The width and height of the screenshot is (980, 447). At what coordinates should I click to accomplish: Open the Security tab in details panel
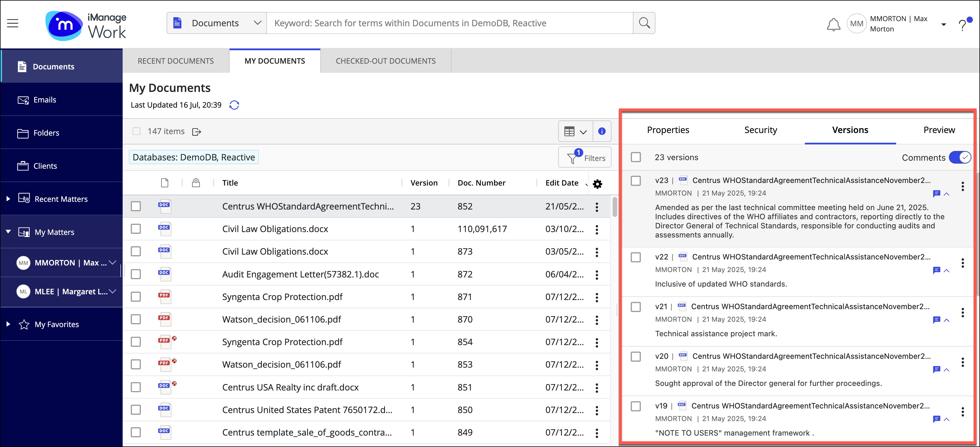coord(760,130)
